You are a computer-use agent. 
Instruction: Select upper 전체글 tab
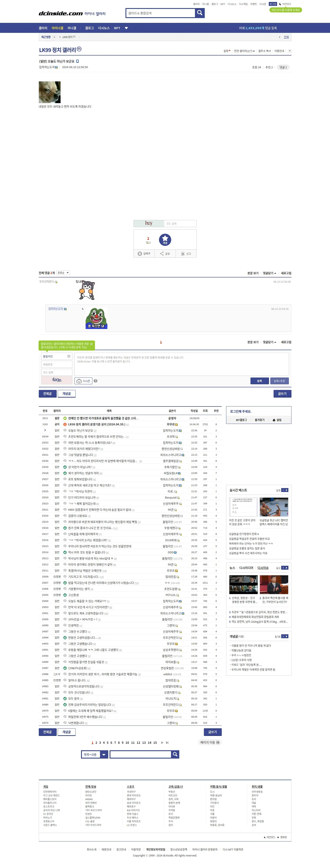click(47, 394)
